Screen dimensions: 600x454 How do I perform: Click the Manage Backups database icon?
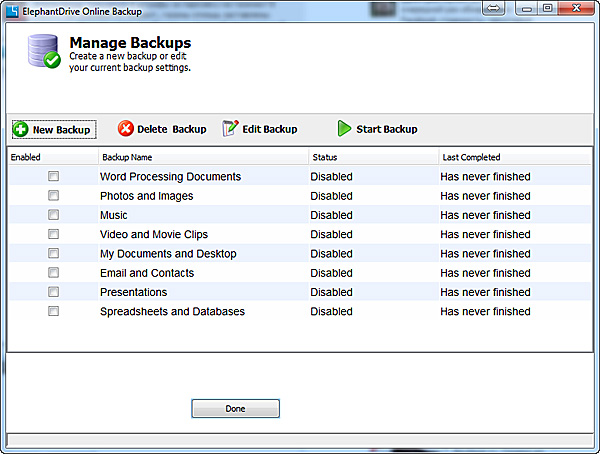(x=44, y=51)
